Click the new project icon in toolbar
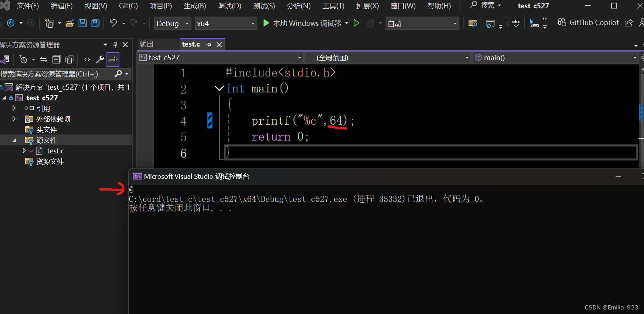This screenshot has width=644, height=314. click(49, 23)
